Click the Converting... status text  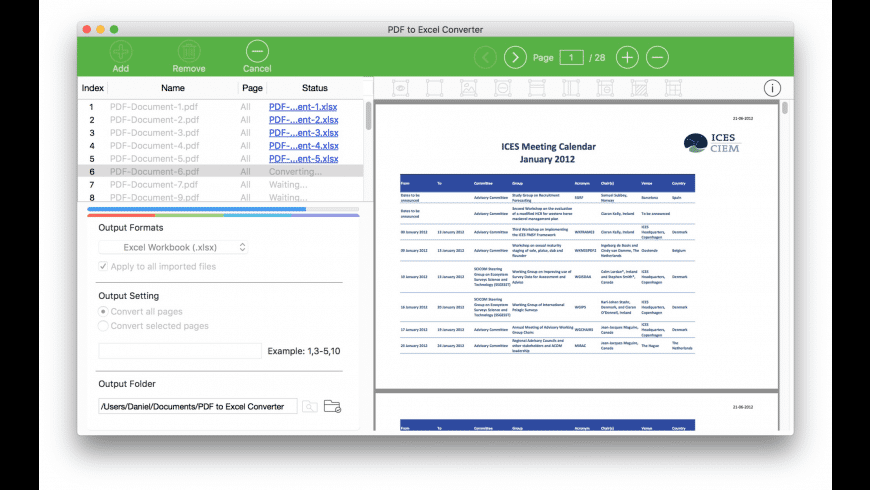(x=295, y=171)
